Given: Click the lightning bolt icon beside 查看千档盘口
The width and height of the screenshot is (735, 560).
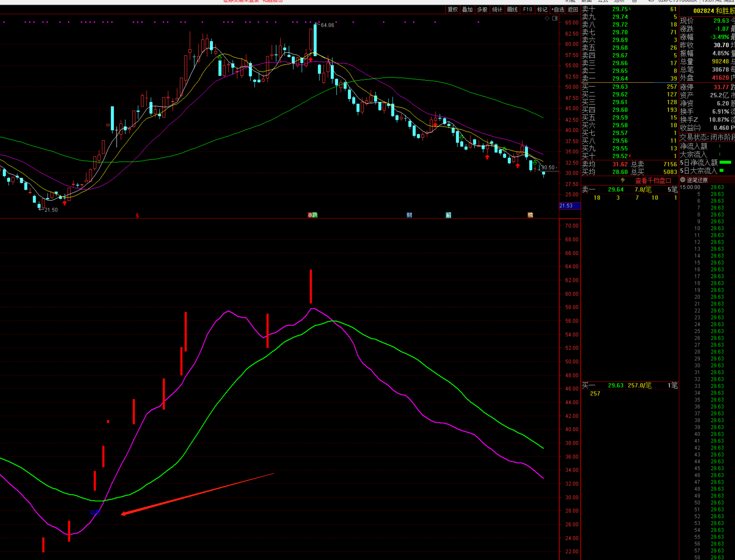Looking at the screenshot, I should pyautogui.click(x=623, y=180).
